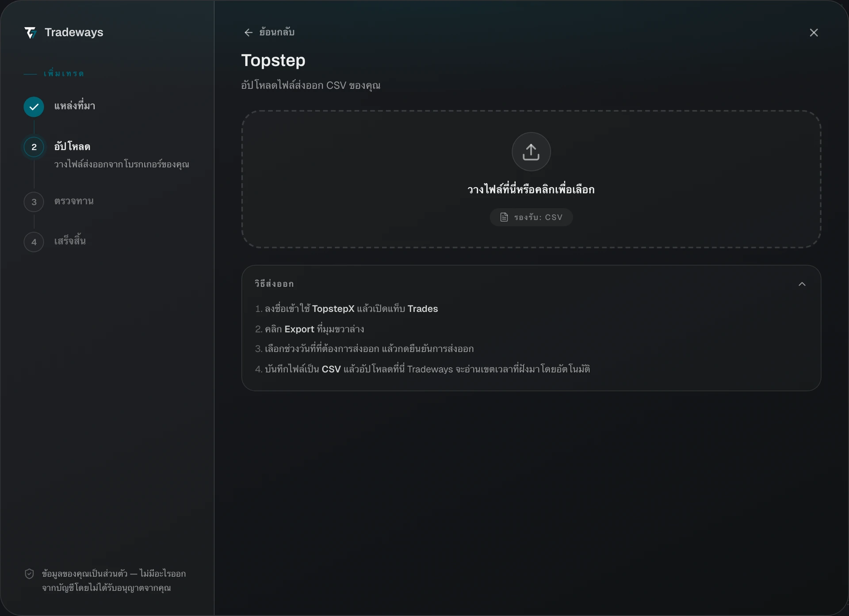The image size is (849, 616).
Task: Click step 3 circle ตรวจทาน
Action: pyautogui.click(x=34, y=202)
